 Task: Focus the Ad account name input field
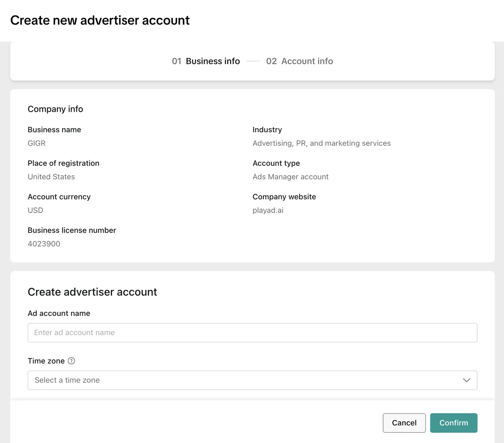click(x=252, y=333)
